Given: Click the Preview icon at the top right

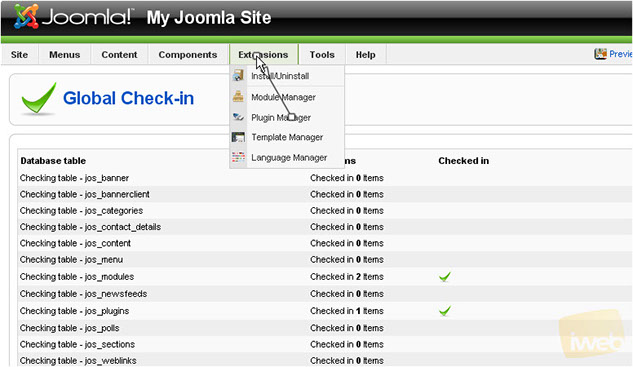Looking at the screenshot, I should (x=600, y=54).
